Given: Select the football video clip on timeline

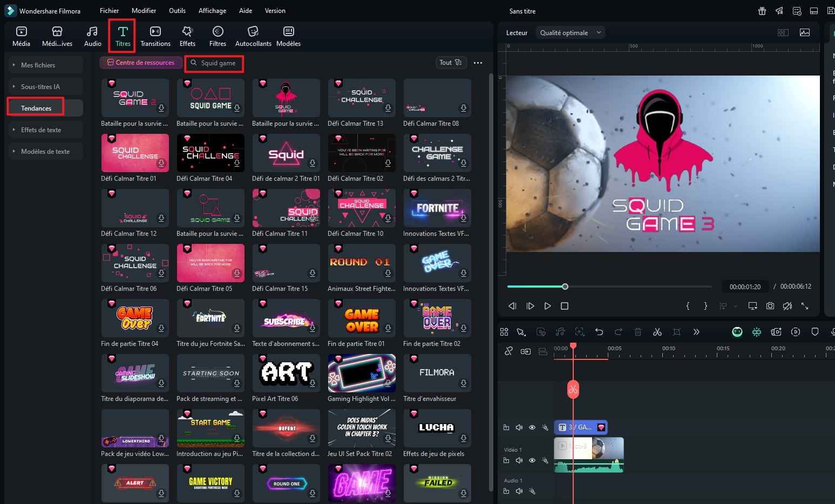Looking at the screenshot, I should coord(589,455).
